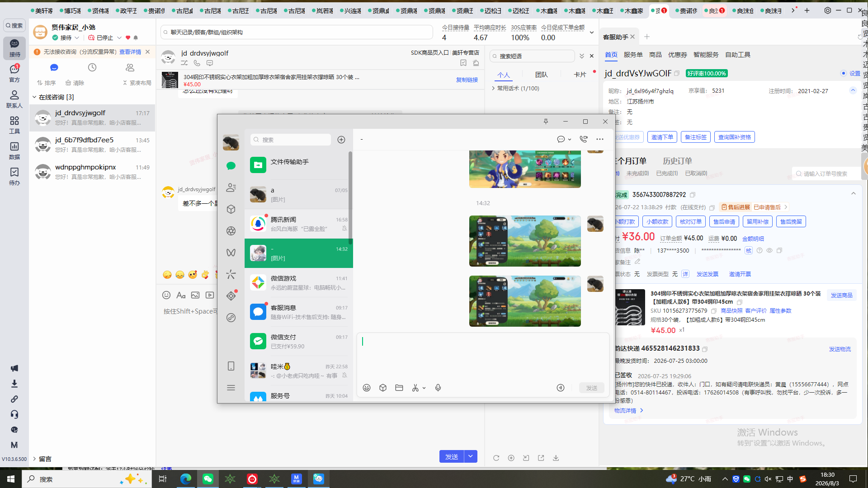Click WeChat add-chat plus button
868x488 pixels.
[341, 140]
